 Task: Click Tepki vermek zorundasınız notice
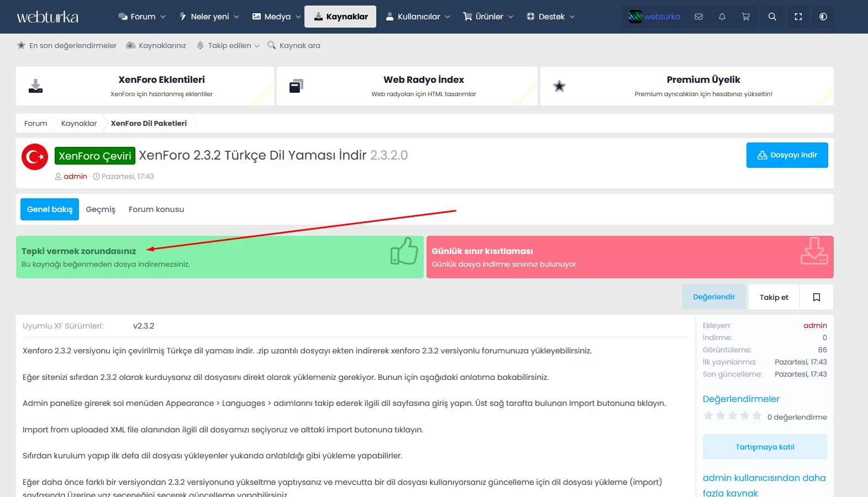220,257
